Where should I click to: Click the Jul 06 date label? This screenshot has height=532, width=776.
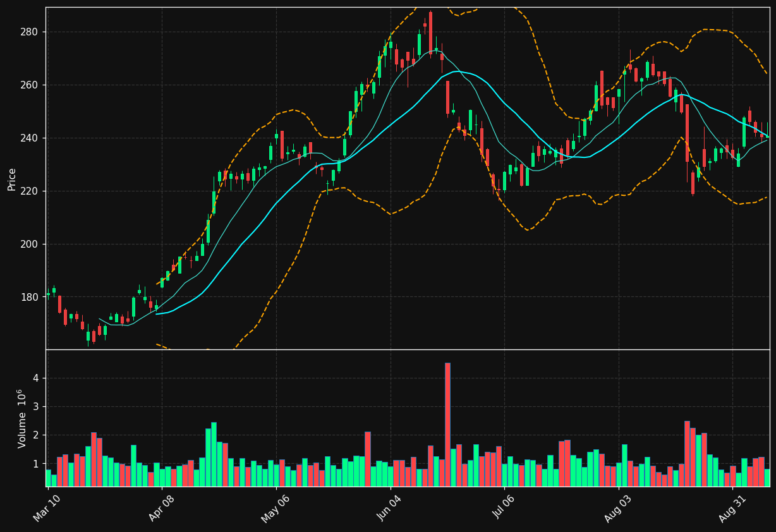504,507
